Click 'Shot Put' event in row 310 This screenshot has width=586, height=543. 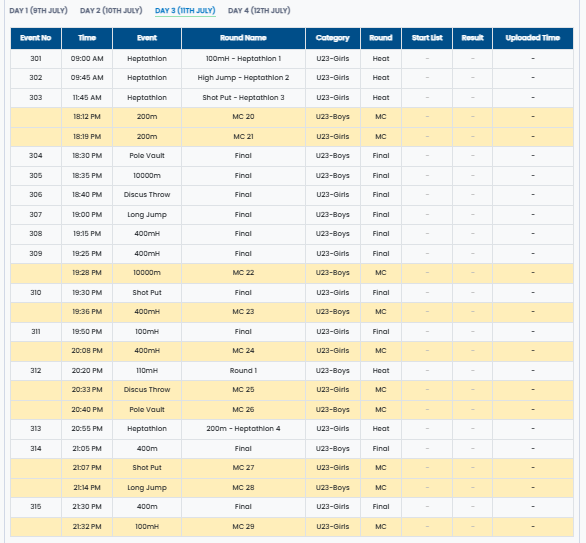pos(147,293)
